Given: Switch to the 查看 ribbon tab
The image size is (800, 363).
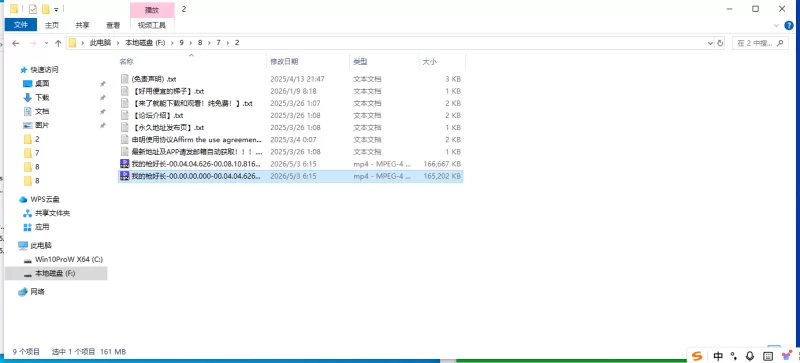Looking at the screenshot, I should (x=113, y=25).
